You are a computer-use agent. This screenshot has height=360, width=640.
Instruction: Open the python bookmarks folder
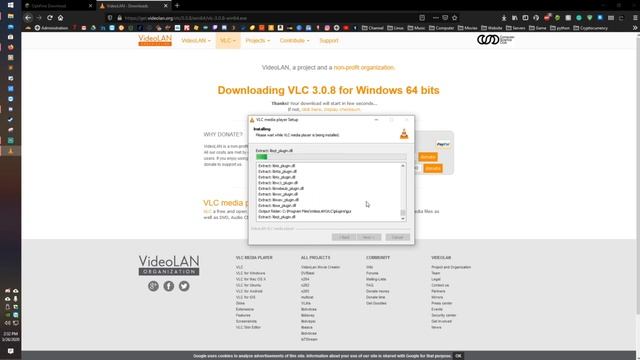pyautogui.click(x=560, y=28)
